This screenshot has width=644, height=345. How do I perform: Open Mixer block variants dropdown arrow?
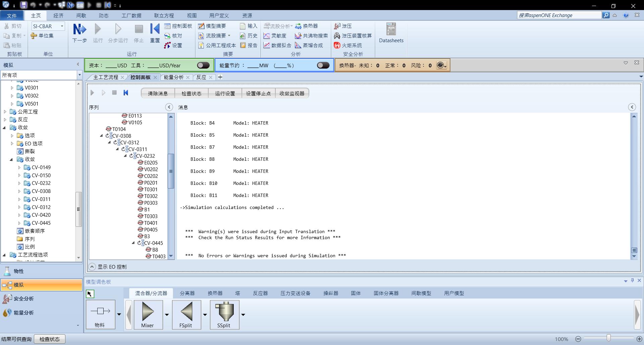[167, 315]
